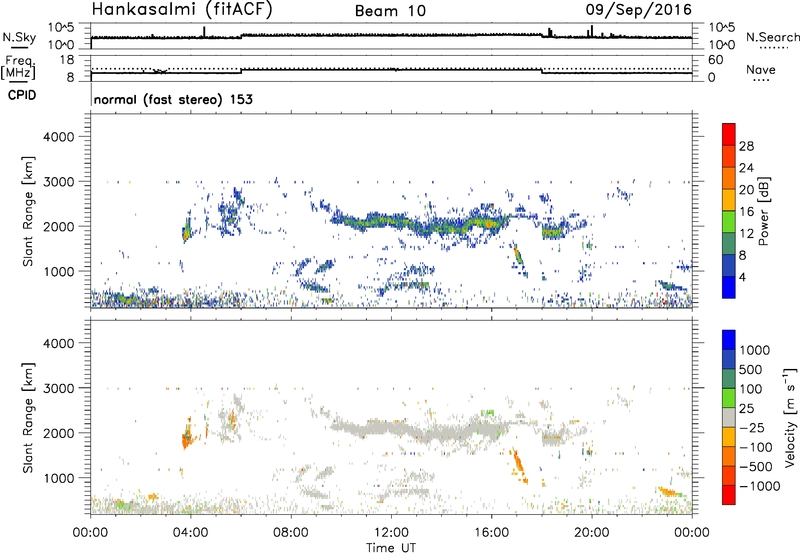Image resolution: width=800 pixels, height=554 pixels.
Task: Click the blue top of velocity colorbar
Action: pos(729,340)
